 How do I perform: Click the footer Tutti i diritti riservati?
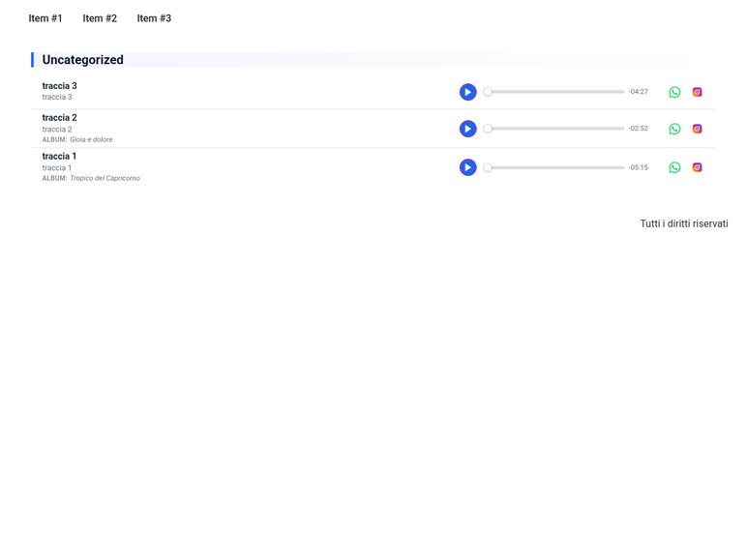(684, 223)
